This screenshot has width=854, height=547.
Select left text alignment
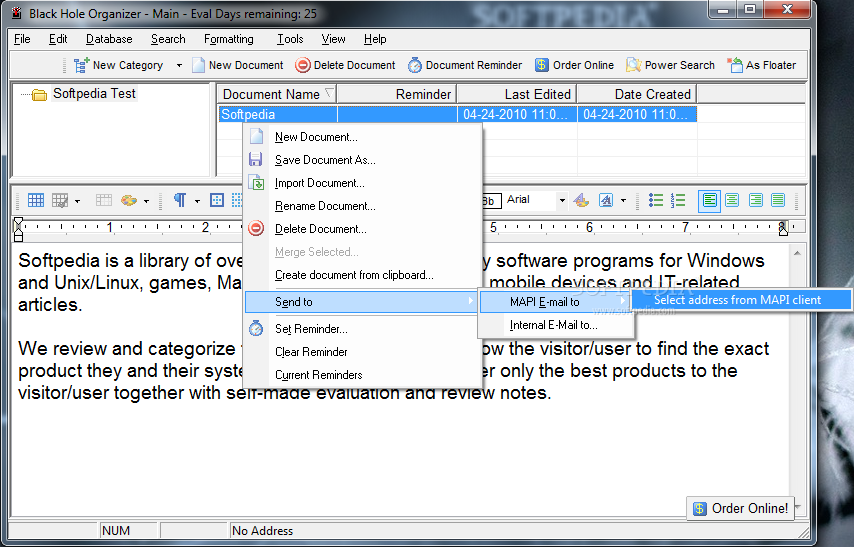point(709,200)
